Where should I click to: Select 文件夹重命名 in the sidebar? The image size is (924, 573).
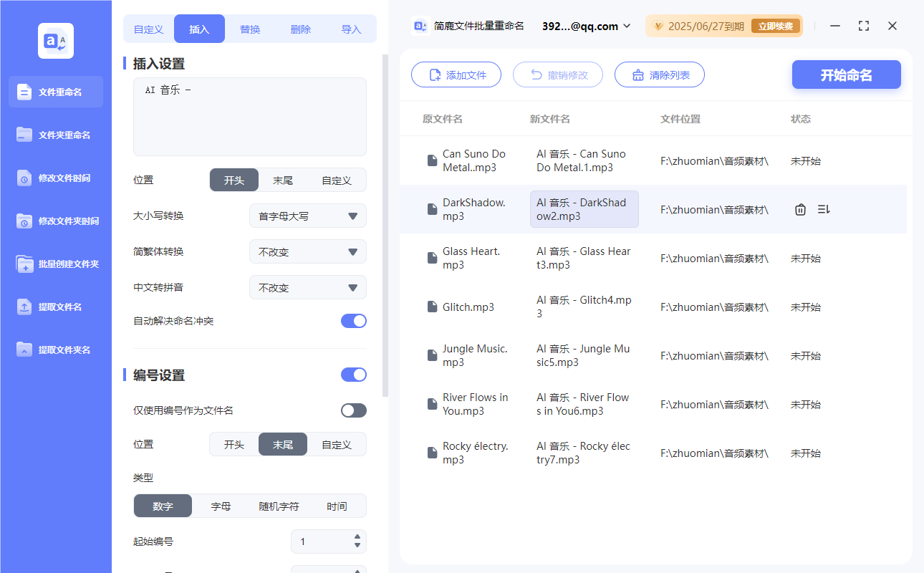pyautogui.click(x=55, y=135)
